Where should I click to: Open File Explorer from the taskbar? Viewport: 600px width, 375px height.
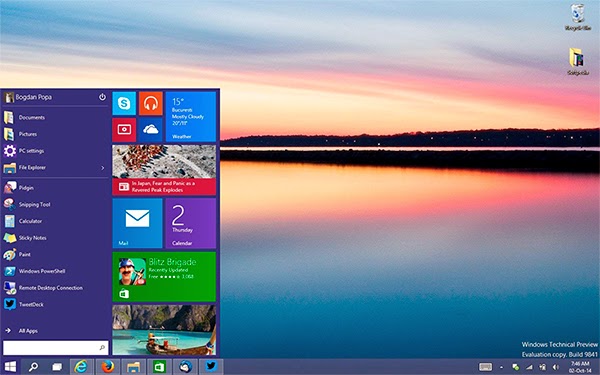point(134,367)
